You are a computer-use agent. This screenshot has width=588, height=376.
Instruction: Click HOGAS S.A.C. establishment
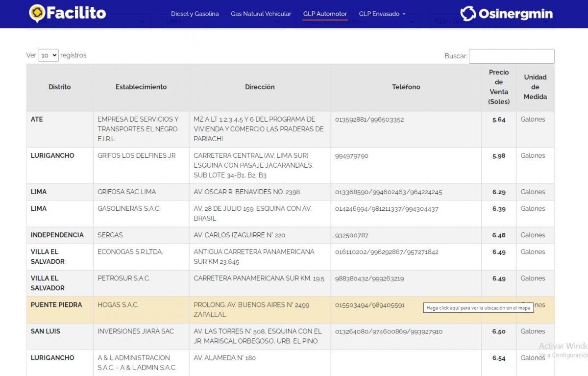click(118, 305)
